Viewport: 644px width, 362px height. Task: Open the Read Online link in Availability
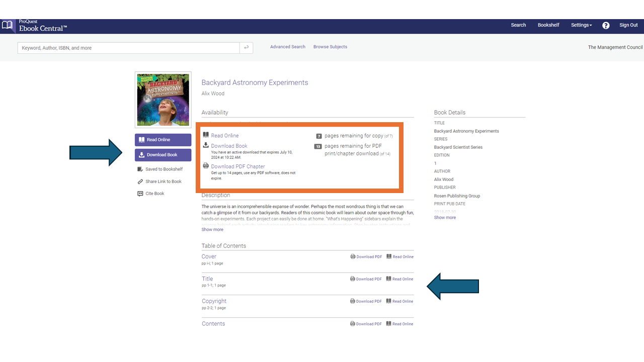(x=225, y=136)
